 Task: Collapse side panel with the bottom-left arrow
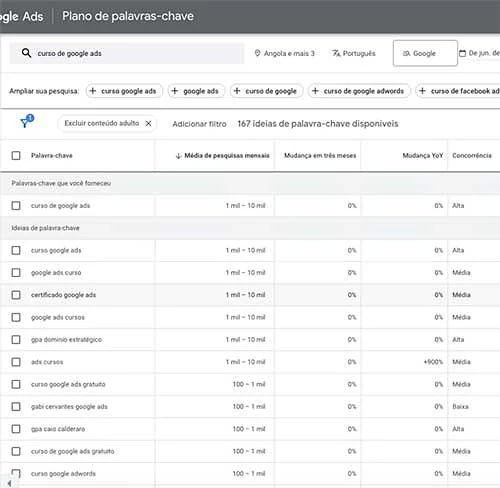click(x=9, y=483)
